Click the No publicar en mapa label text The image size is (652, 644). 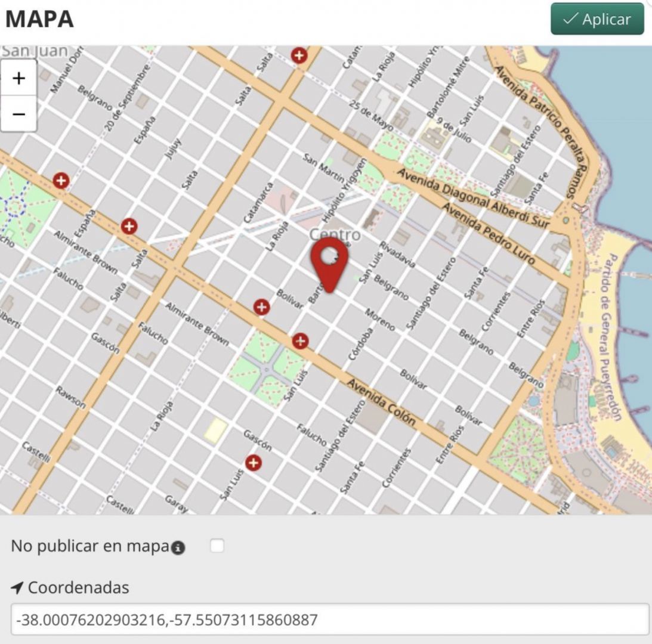point(89,546)
